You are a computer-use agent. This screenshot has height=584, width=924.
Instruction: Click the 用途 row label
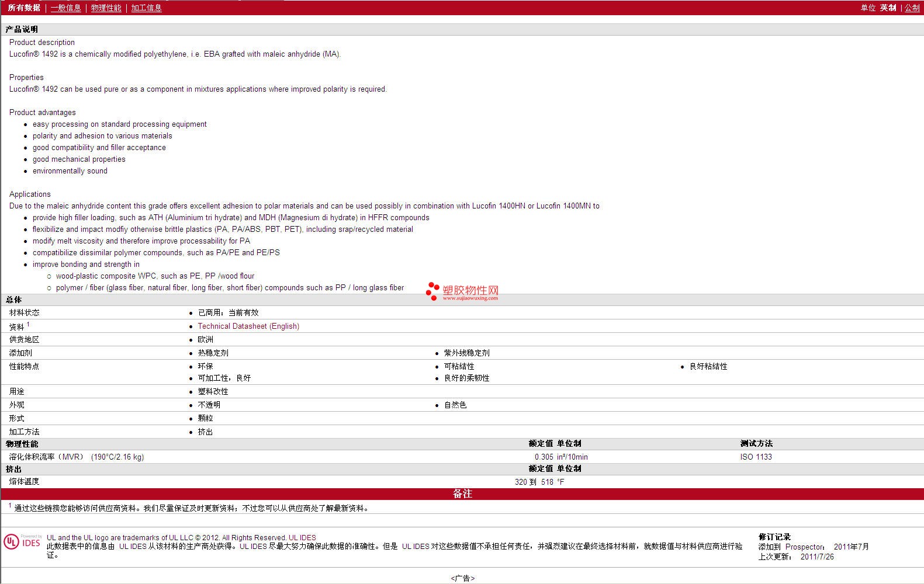point(16,391)
